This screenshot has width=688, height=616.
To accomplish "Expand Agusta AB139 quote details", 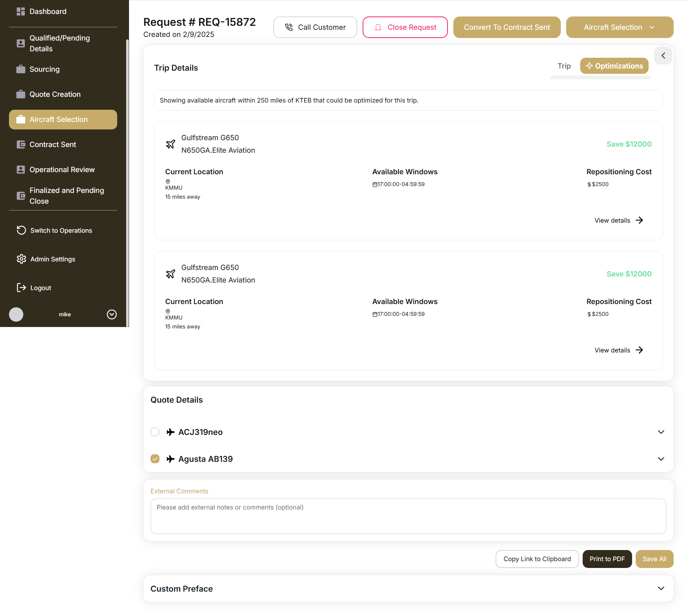I will click(661, 459).
